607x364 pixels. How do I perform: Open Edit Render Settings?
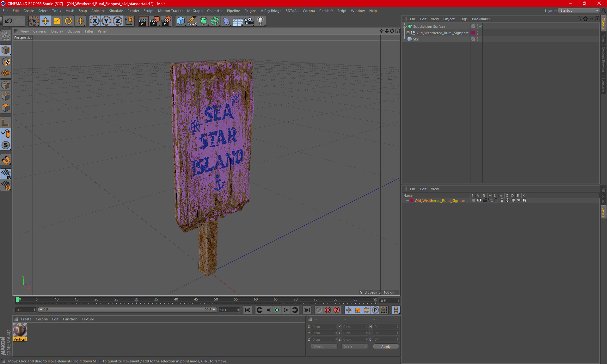166,21
